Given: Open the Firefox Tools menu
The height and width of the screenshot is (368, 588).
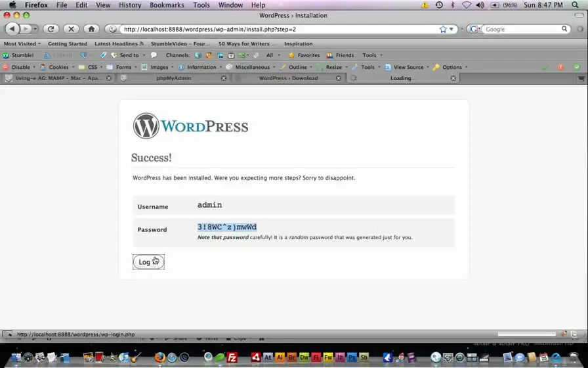Looking at the screenshot, I should 201,5.
